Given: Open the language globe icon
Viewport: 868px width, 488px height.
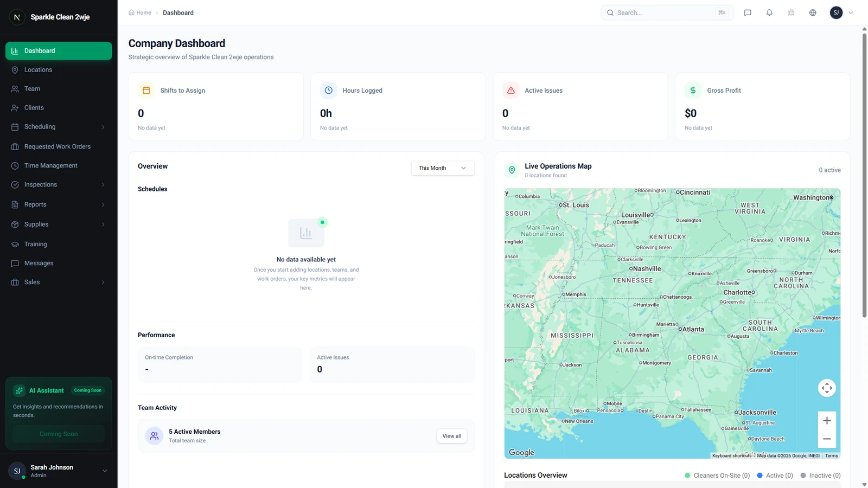Looking at the screenshot, I should point(813,12).
